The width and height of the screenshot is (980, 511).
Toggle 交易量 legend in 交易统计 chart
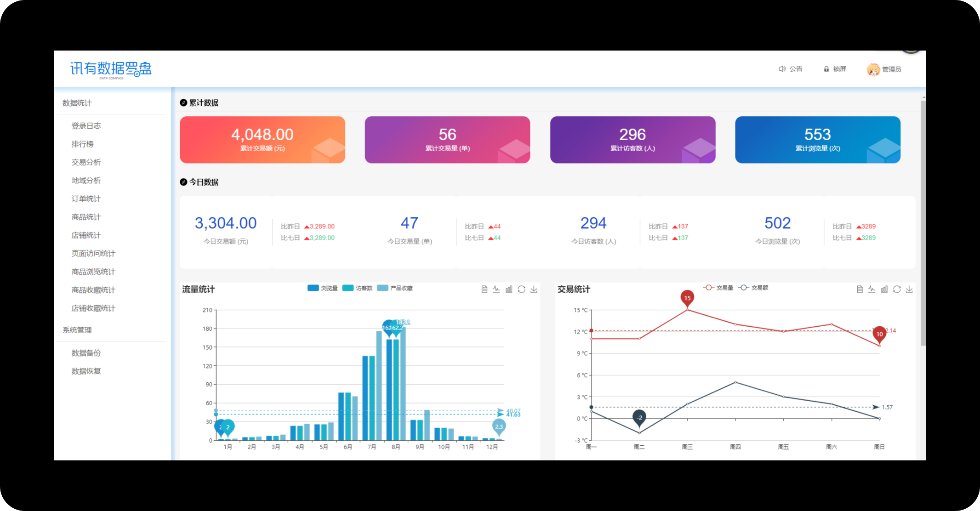[718, 288]
